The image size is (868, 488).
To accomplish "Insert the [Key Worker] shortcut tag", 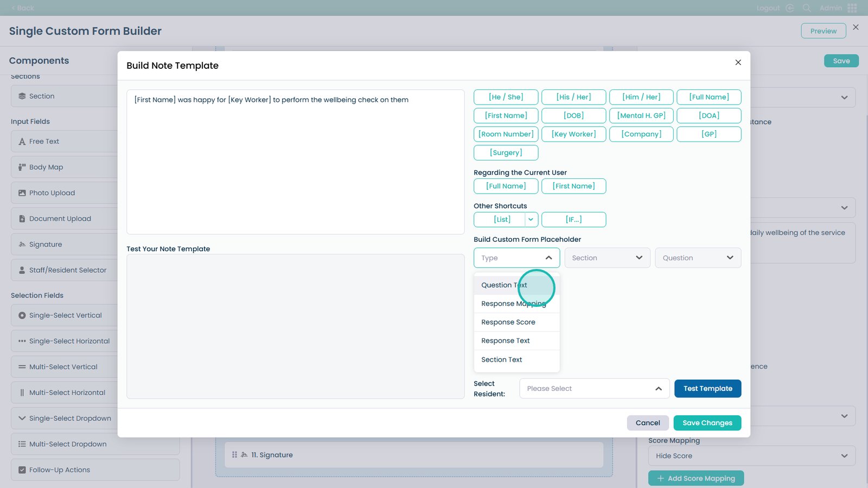I will pyautogui.click(x=573, y=134).
